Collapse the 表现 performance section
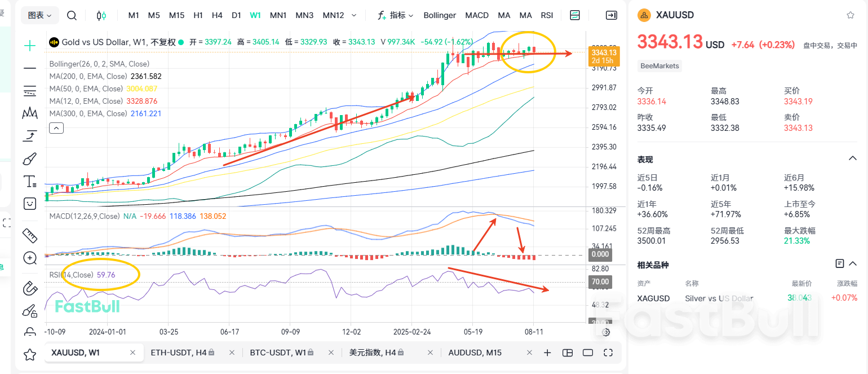 [x=853, y=159]
